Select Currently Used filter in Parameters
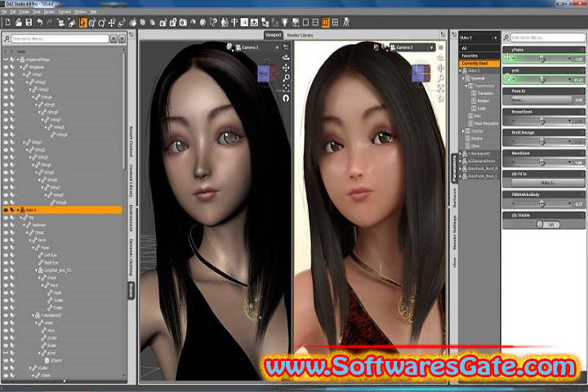The height and width of the screenshot is (392, 588). click(x=479, y=64)
